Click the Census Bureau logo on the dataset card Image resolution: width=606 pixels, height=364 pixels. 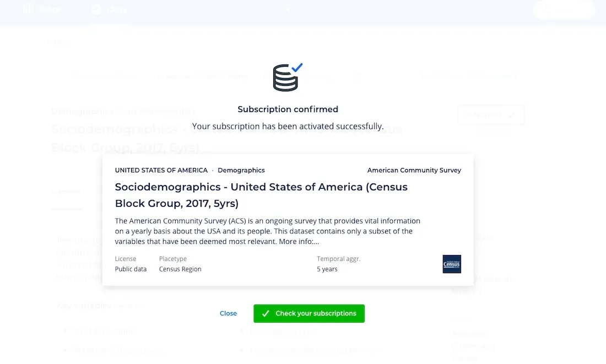click(452, 264)
